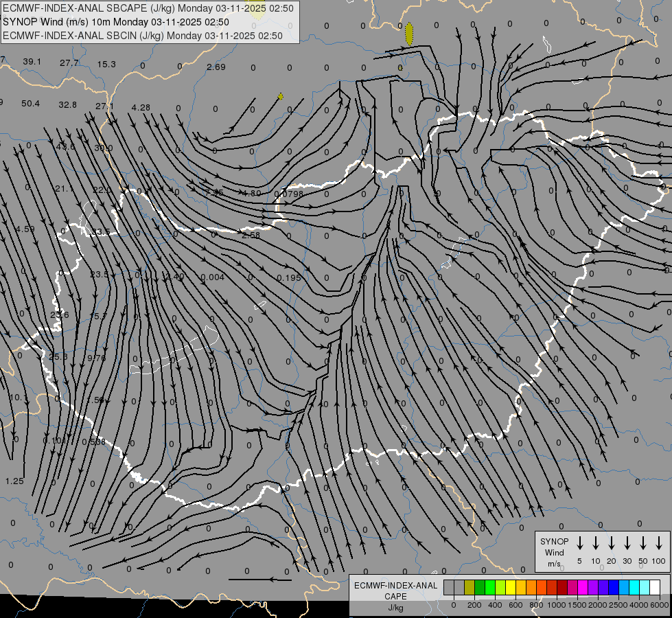Viewport: 672px width, 618px height.
Task: Select the dark red CAPE legend swatch
Action: (562, 588)
